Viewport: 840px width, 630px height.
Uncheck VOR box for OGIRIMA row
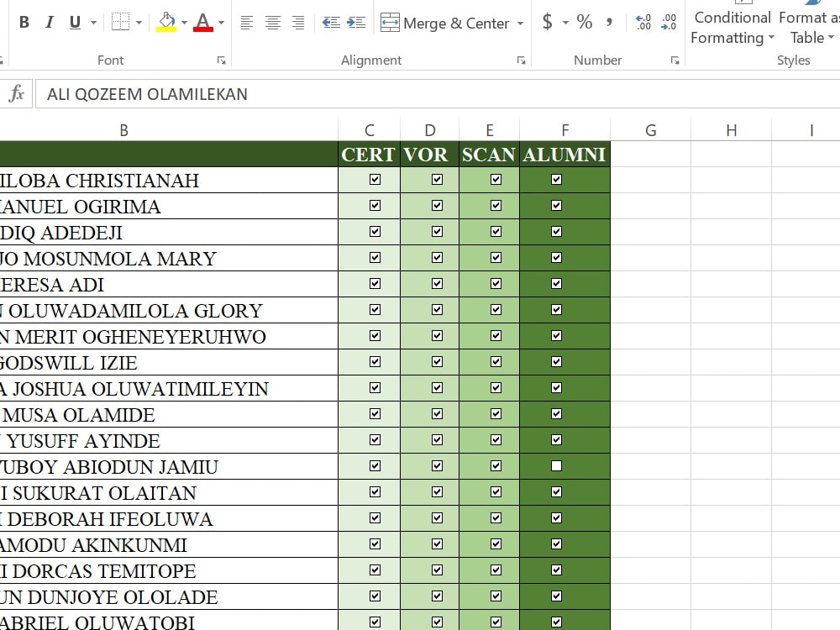pyautogui.click(x=437, y=206)
